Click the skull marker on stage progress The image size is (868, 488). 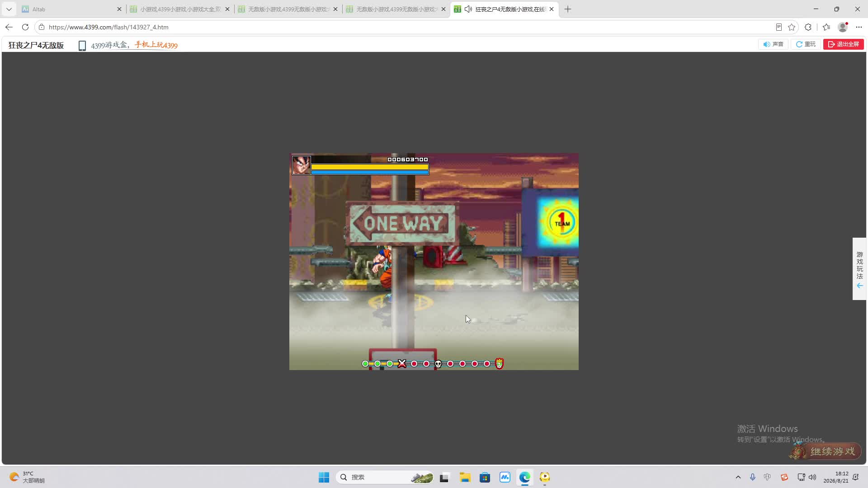click(x=438, y=364)
